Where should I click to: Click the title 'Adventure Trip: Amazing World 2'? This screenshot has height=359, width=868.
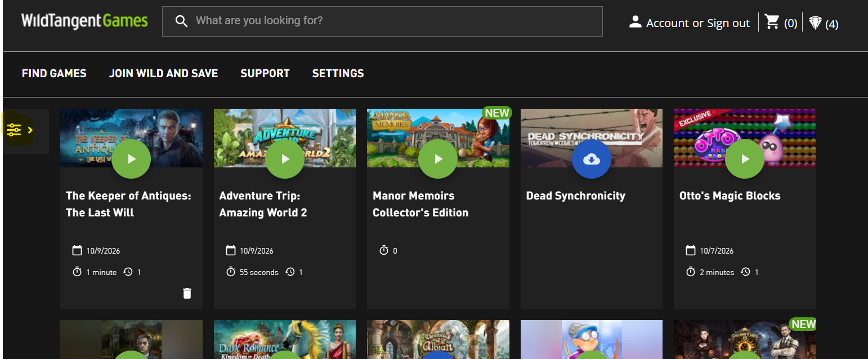coord(263,204)
